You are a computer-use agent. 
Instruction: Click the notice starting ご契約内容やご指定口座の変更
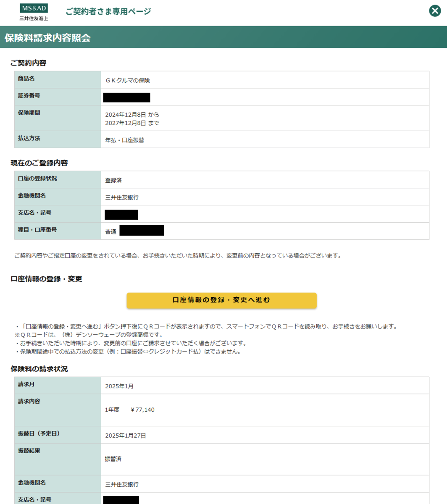tap(178, 255)
